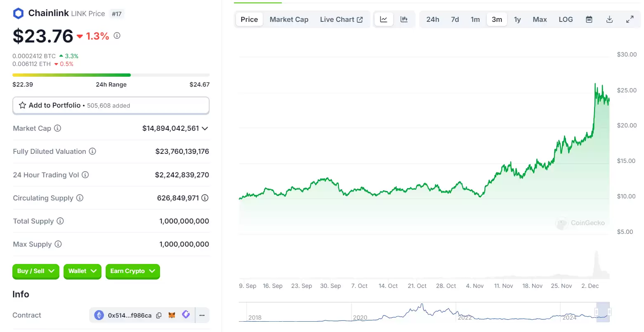Open the Wallet dropdown
The height and width of the screenshot is (332, 644).
point(82,271)
